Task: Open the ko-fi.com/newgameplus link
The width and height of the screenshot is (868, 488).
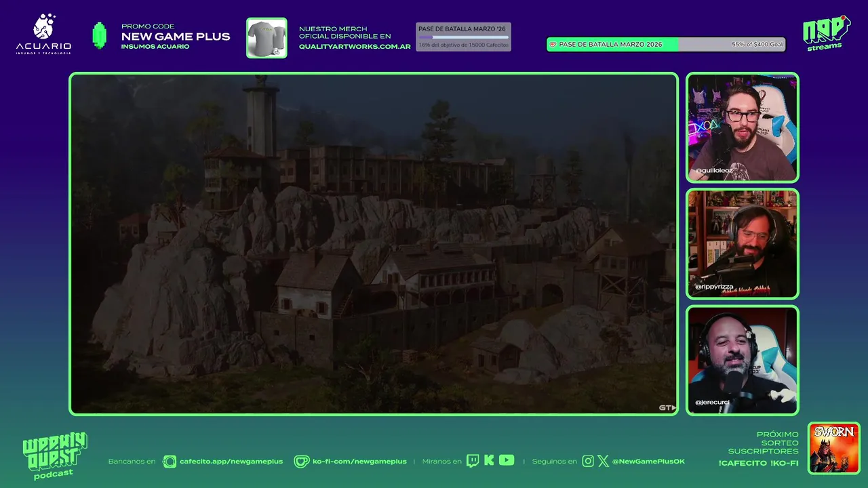Action: pyautogui.click(x=359, y=462)
